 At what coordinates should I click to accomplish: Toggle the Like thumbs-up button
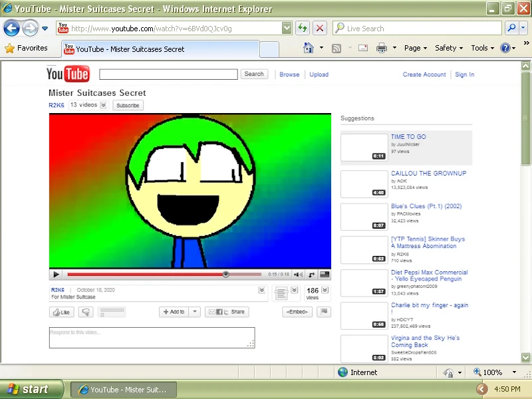click(x=61, y=311)
